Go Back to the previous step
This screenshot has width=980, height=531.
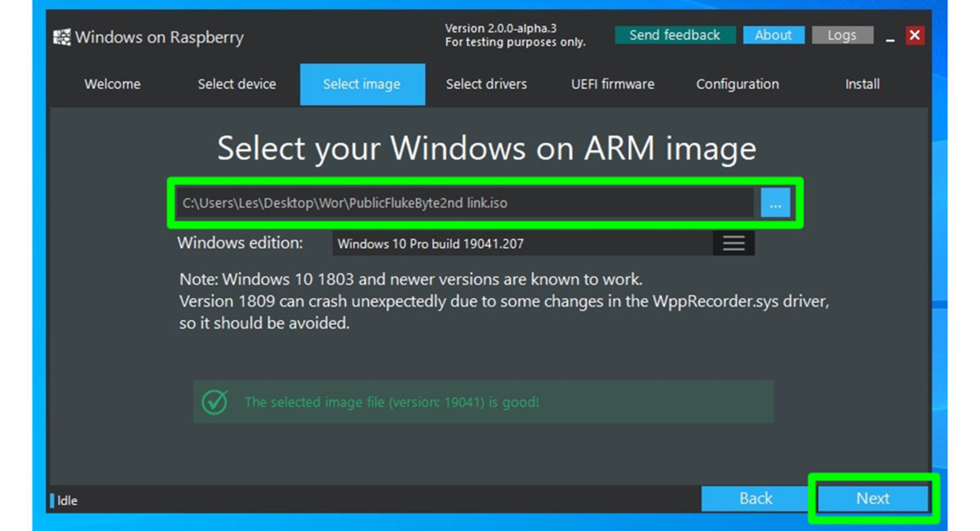tap(755, 498)
